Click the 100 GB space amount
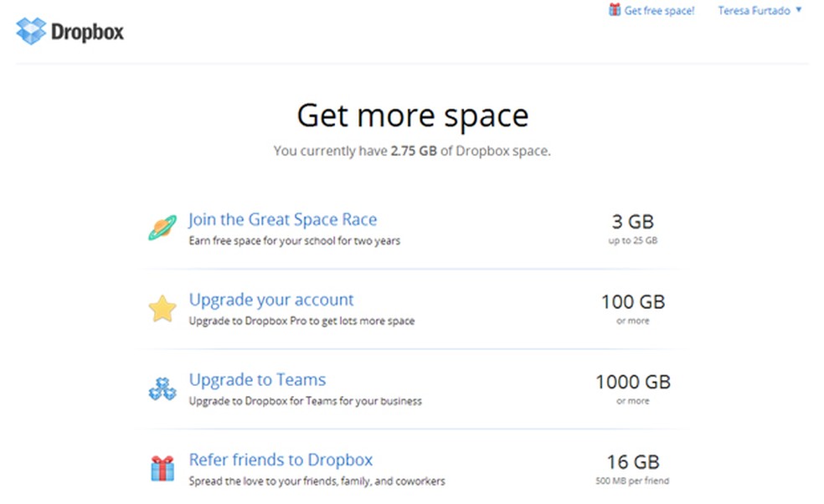Viewport: 824px width, 504px height. coord(632,301)
